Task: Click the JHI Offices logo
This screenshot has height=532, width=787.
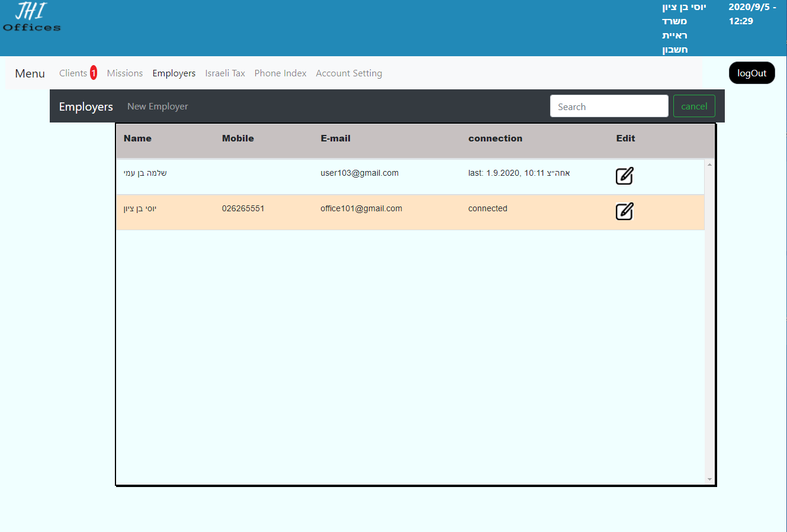Action: (32, 18)
